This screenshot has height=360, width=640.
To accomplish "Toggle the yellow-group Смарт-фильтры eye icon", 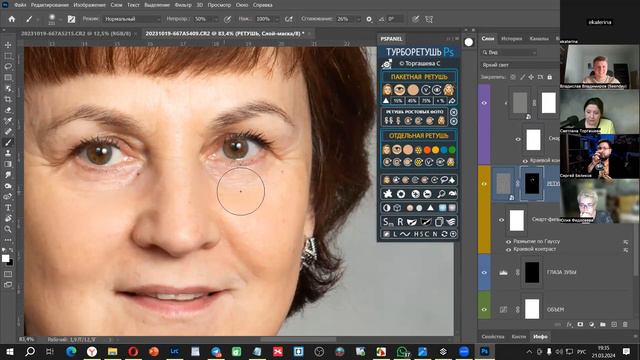I will 502,220.
